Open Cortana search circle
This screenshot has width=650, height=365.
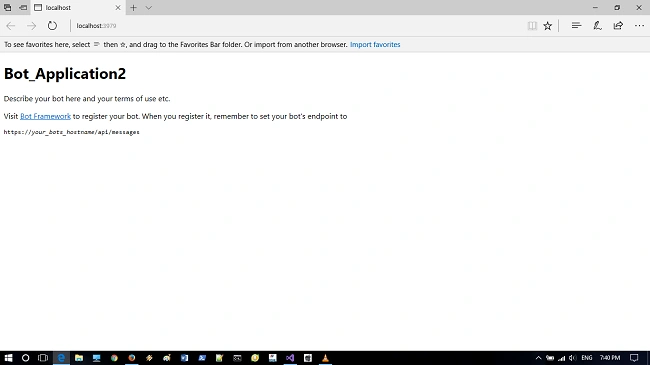25,358
